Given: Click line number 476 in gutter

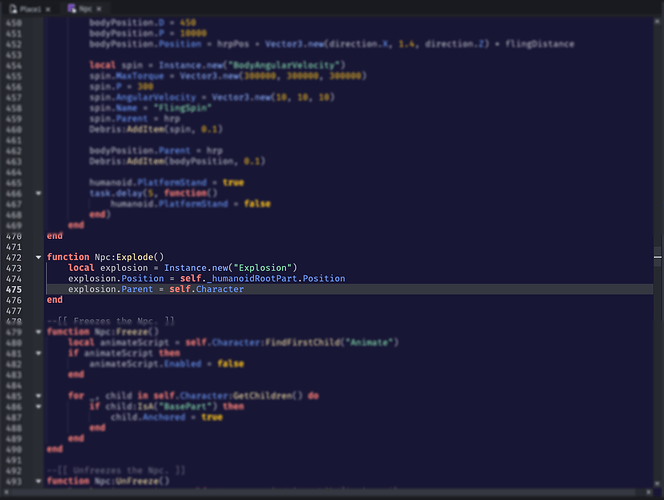Looking at the screenshot, I should pyautogui.click(x=14, y=300).
